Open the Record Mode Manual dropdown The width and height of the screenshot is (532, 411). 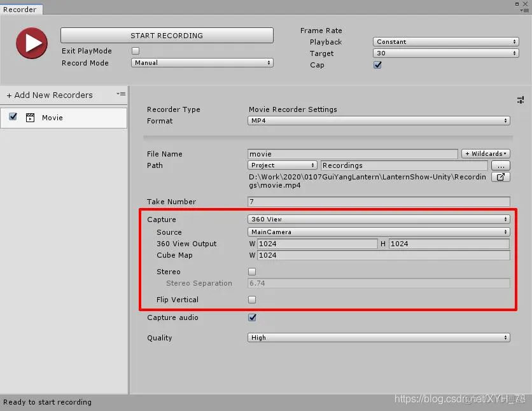coord(202,63)
